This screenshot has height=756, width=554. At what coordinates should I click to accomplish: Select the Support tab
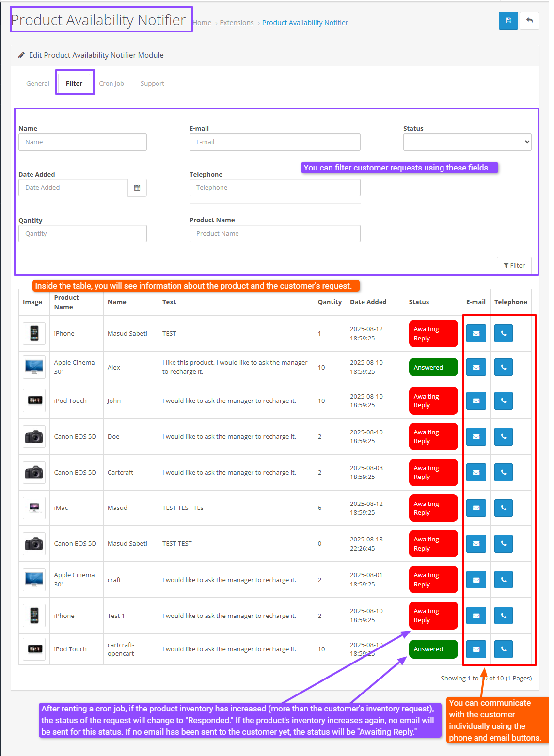pyautogui.click(x=152, y=84)
